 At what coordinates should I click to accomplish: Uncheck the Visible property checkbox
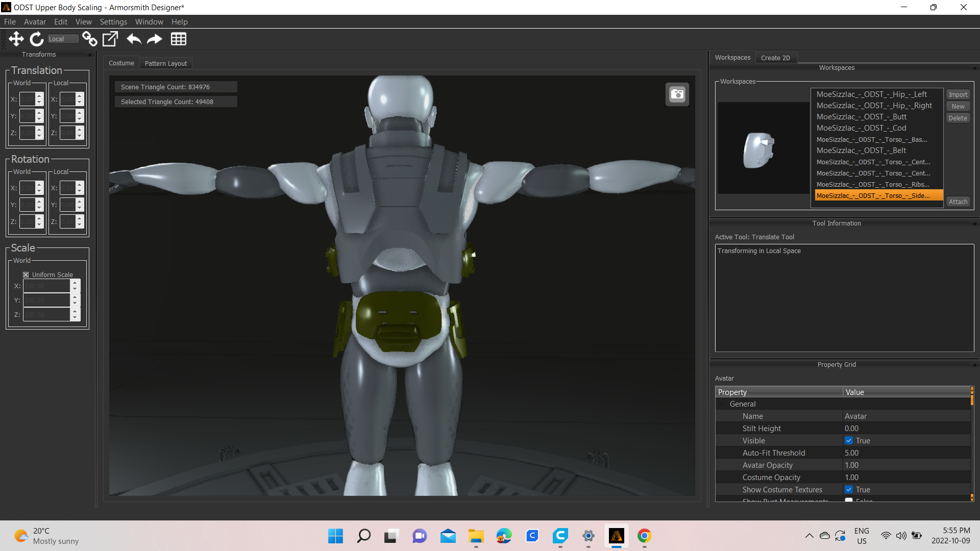coord(849,441)
